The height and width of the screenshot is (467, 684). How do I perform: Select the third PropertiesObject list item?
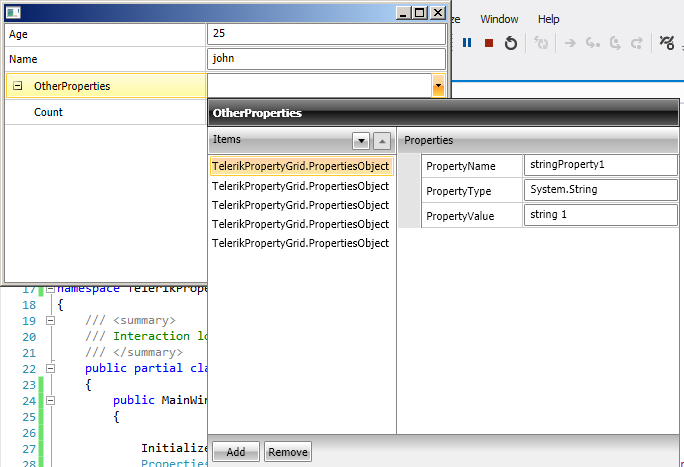tap(301, 205)
